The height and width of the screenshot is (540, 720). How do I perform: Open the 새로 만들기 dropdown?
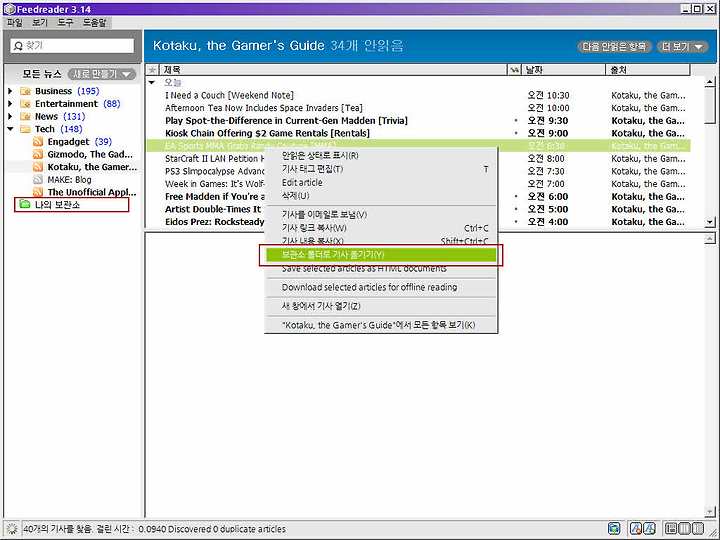coord(102,74)
